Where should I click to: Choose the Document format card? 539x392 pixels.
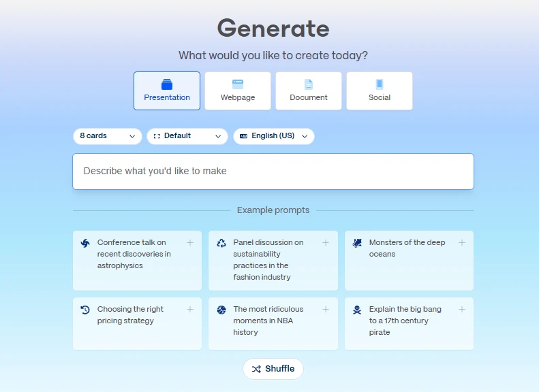[x=309, y=91]
